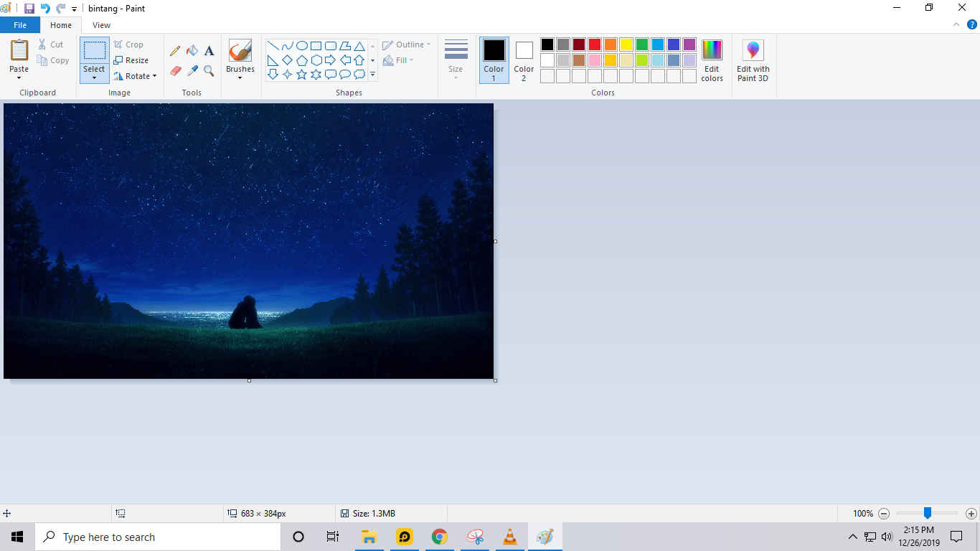
Task: Choose the Polygon shape
Action: click(344, 46)
